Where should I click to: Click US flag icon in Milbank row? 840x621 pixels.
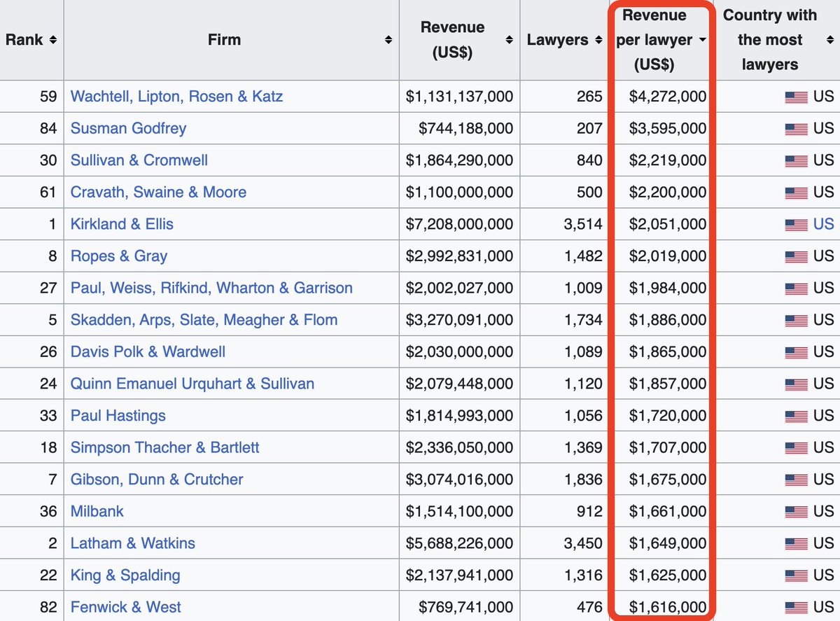tap(797, 512)
